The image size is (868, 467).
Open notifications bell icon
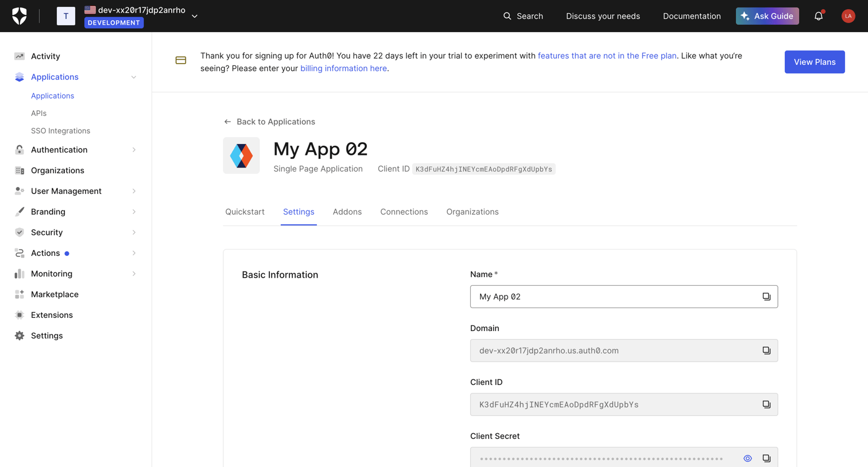[819, 16]
